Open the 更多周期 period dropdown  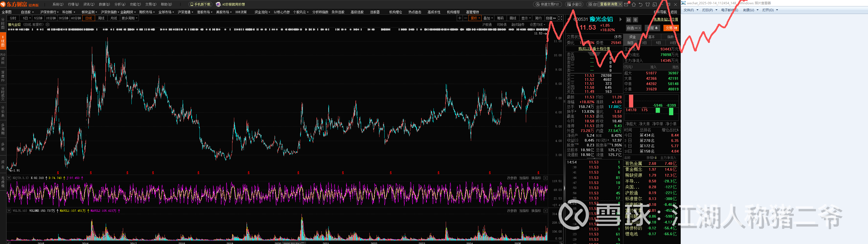129,18
